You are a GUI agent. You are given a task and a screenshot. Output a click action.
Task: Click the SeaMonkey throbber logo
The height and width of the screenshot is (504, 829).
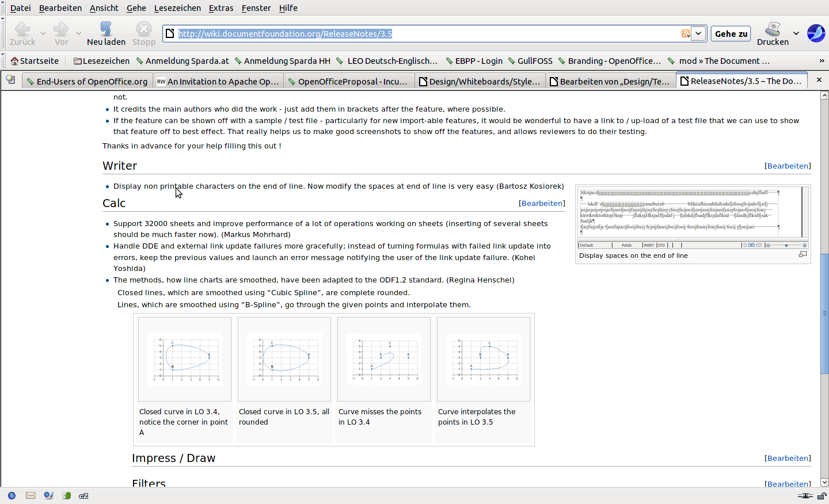[816, 33]
